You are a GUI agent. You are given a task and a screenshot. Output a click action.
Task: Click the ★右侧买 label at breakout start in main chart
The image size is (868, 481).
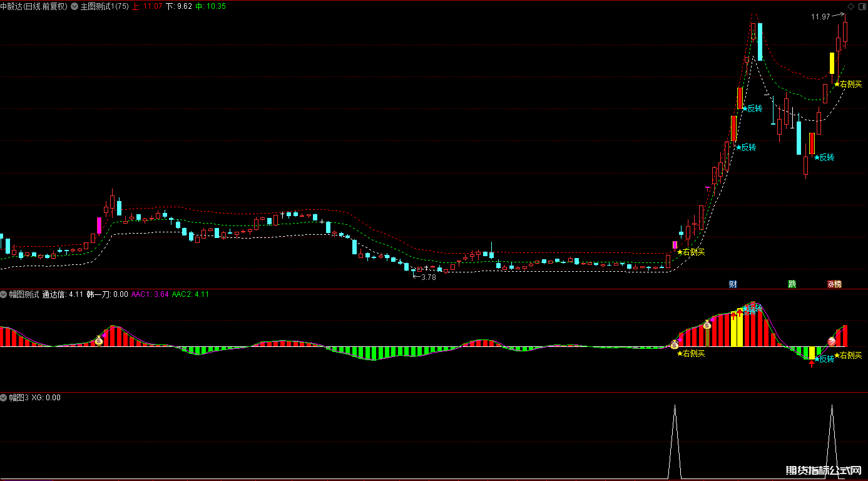coord(691,252)
